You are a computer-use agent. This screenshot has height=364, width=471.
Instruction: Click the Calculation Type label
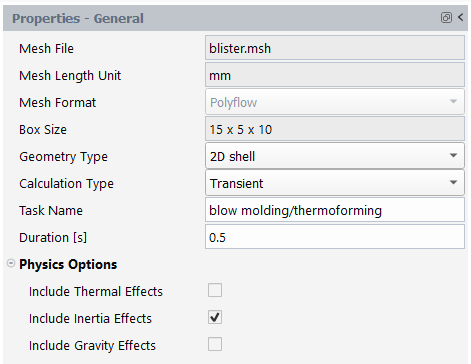pyautogui.click(x=66, y=184)
